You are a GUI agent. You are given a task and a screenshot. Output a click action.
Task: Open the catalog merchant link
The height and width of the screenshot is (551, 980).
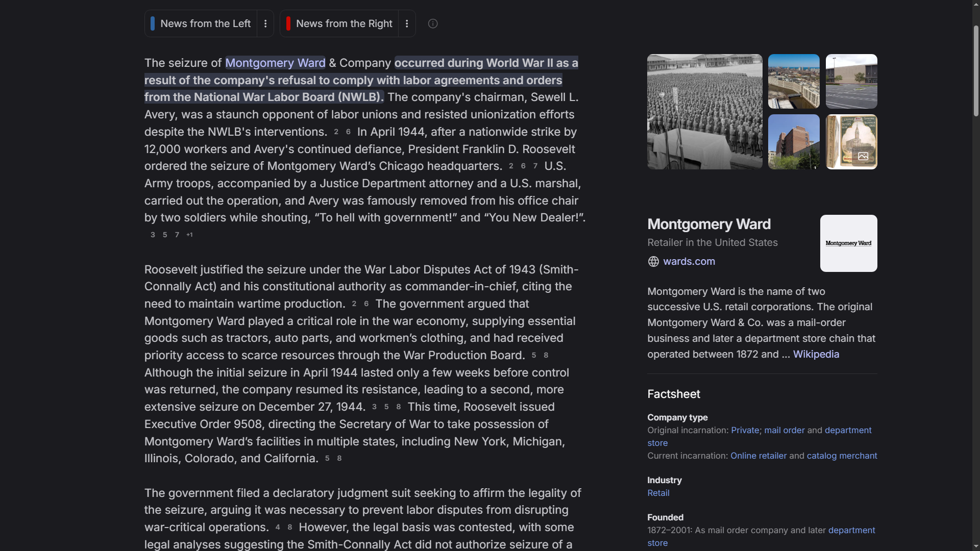click(x=842, y=456)
